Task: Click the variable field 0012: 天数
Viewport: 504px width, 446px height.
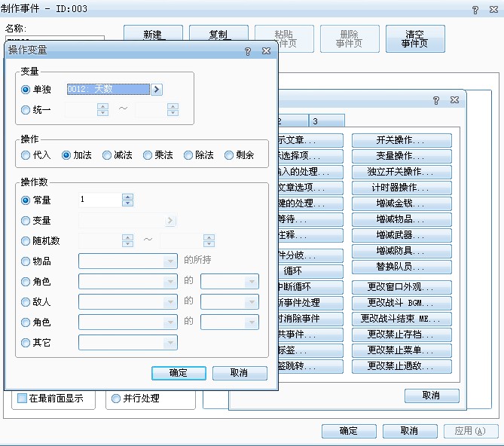Action: tap(108, 90)
